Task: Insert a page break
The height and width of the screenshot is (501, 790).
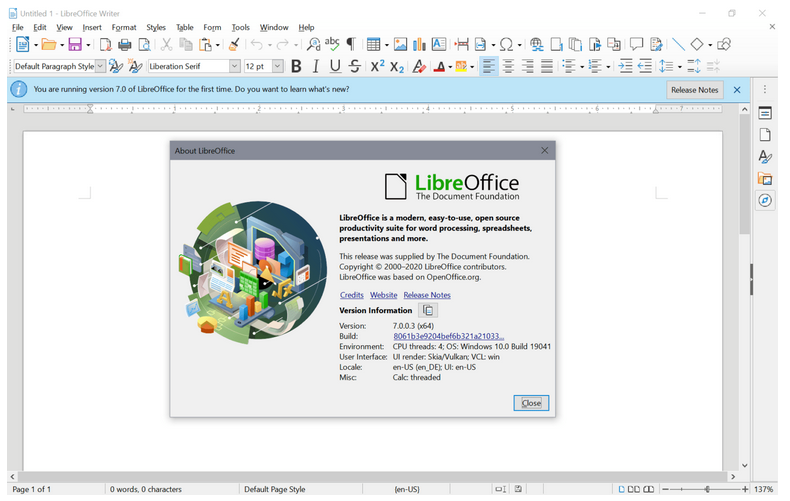Action: pos(462,44)
